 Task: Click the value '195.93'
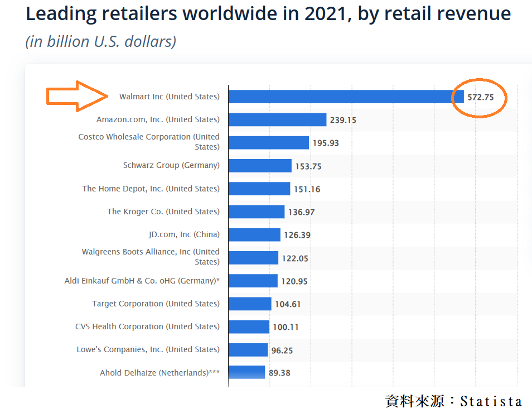[x=326, y=143]
